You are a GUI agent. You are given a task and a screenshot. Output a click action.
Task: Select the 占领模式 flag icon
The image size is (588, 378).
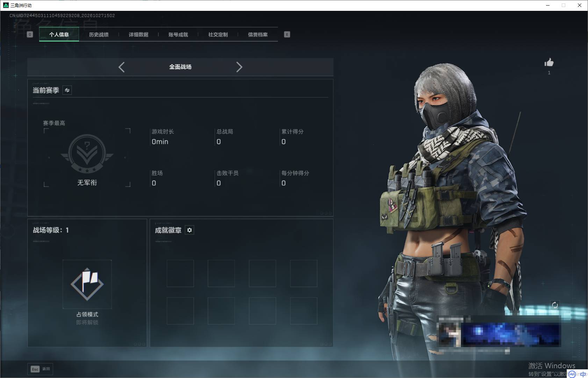click(87, 284)
